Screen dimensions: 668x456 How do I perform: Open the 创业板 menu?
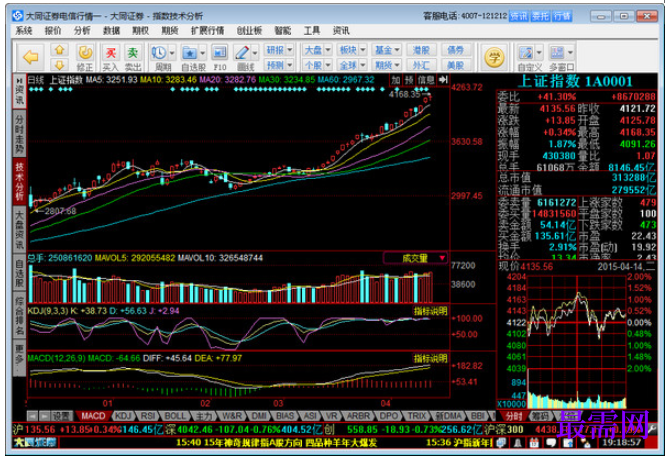point(249,31)
